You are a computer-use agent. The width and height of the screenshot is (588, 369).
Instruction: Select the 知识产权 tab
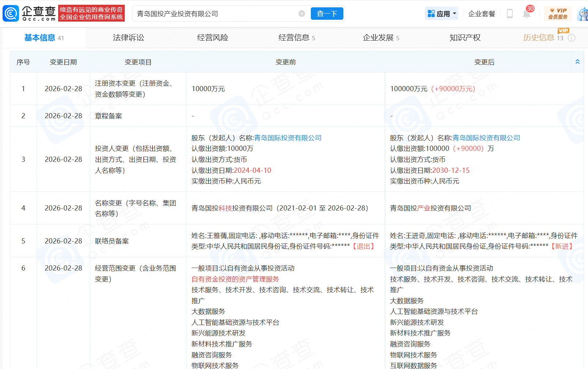pos(465,38)
